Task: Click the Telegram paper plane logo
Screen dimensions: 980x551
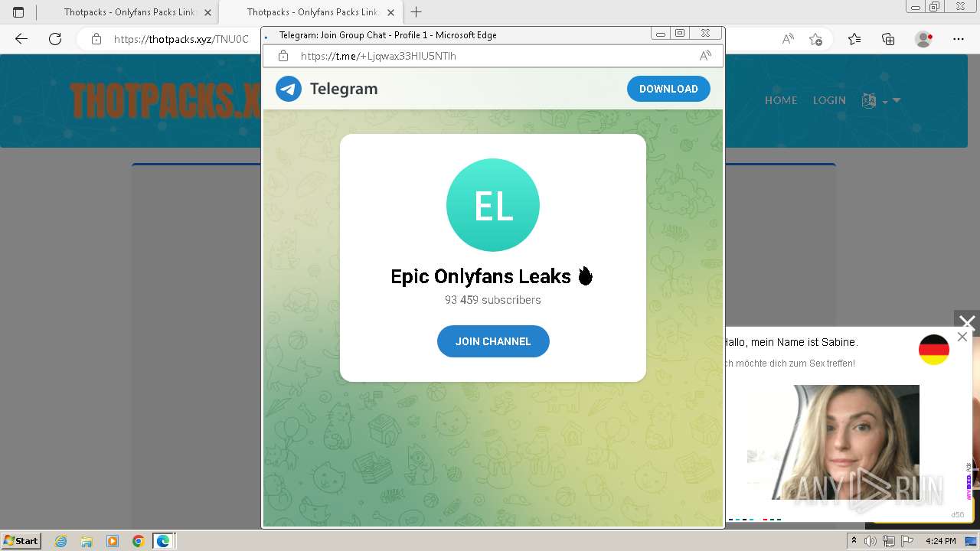Action: pyautogui.click(x=289, y=89)
